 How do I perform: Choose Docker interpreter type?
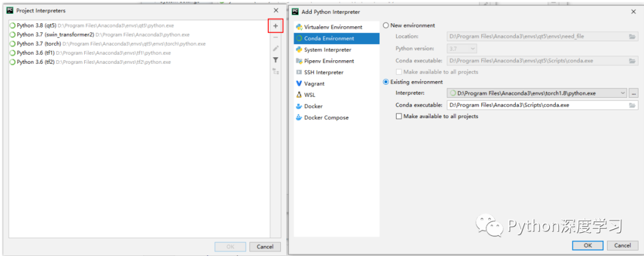click(337, 106)
